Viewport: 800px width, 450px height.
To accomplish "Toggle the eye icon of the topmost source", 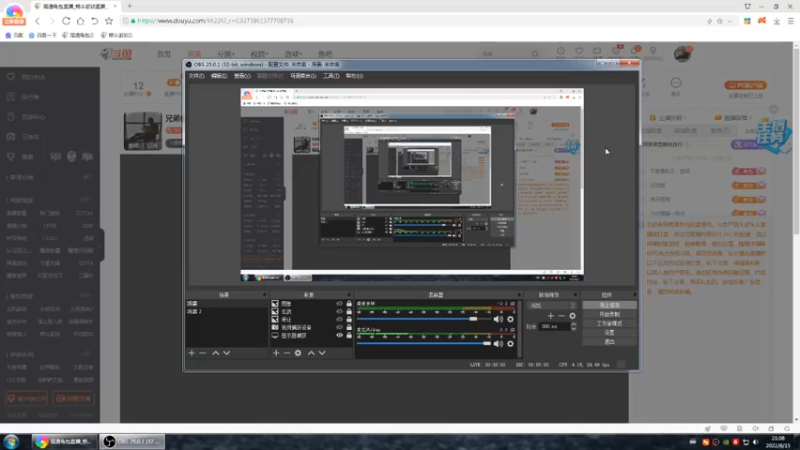I will tap(339, 304).
